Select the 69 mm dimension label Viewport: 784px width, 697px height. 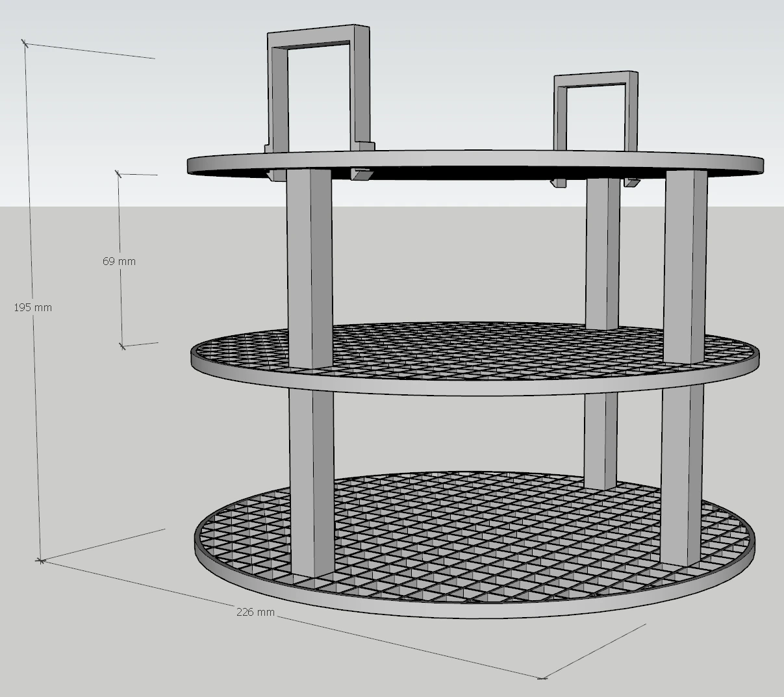pyautogui.click(x=120, y=261)
